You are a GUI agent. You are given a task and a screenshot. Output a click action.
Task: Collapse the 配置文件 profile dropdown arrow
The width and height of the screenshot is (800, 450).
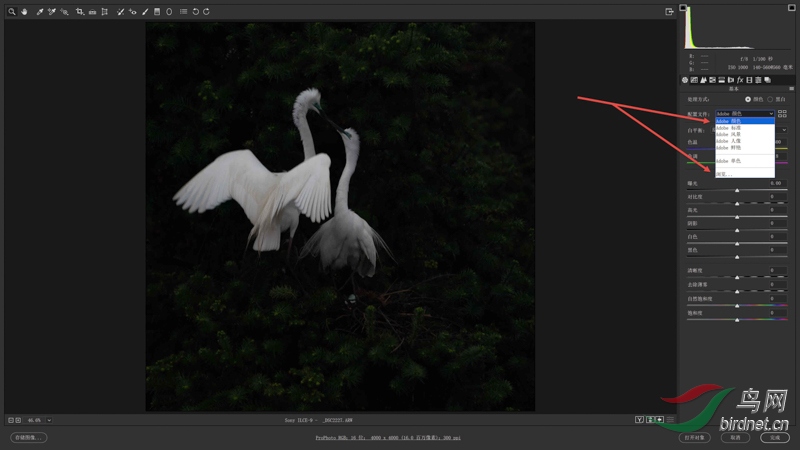tap(771, 114)
